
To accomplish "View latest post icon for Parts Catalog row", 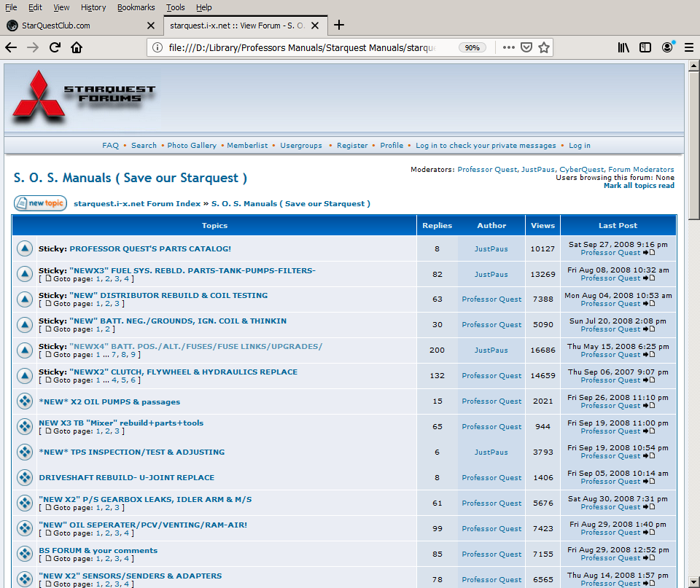I will tap(649, 253).
